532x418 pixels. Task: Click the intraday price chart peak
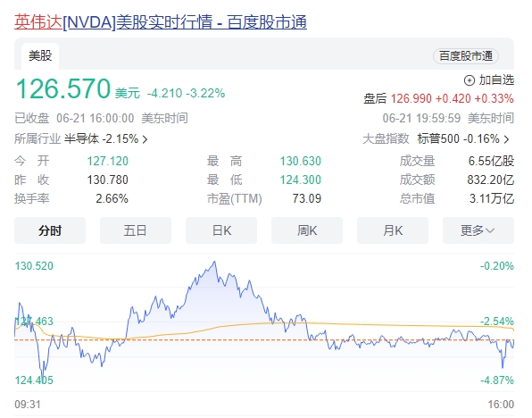pos(214,262)
